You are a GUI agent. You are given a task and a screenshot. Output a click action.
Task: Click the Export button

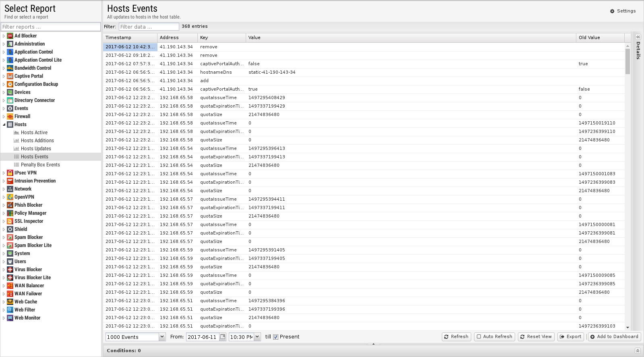[570, 336]
